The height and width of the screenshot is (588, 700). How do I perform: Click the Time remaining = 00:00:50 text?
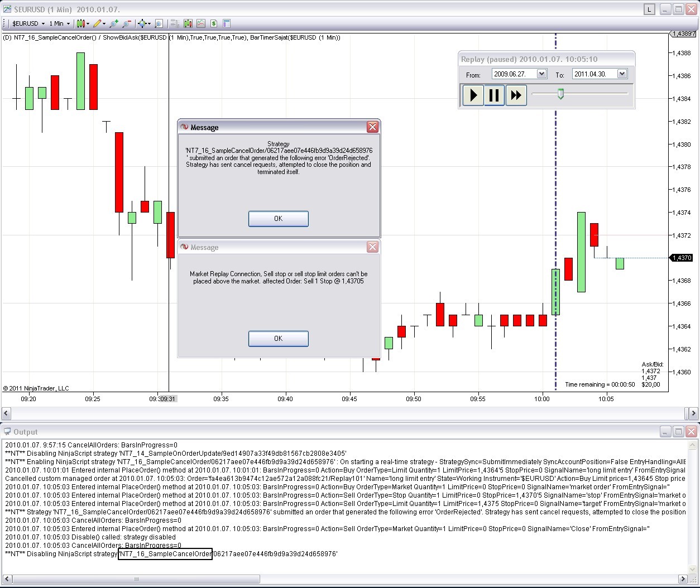click(600, 384)
